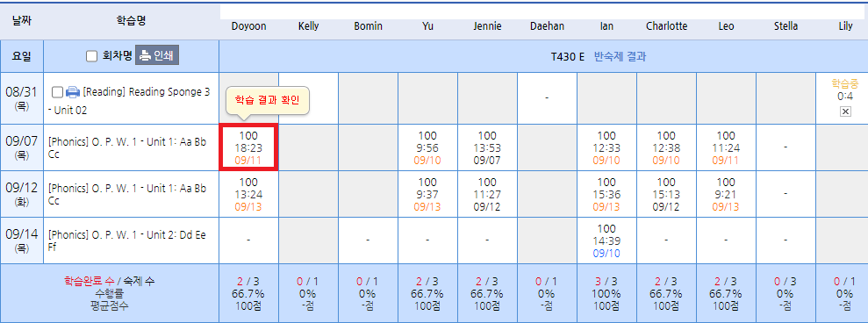Check the box for Reading Sponge 3 row
Image resolution: width=868 pixels, height=323 pixels.
click(57, 92)
